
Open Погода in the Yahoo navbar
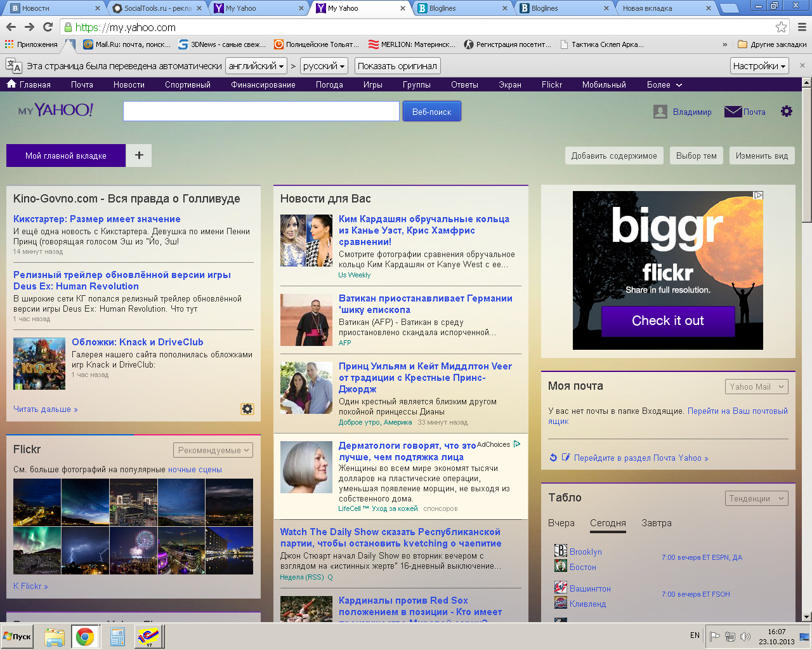click(329, 84)
